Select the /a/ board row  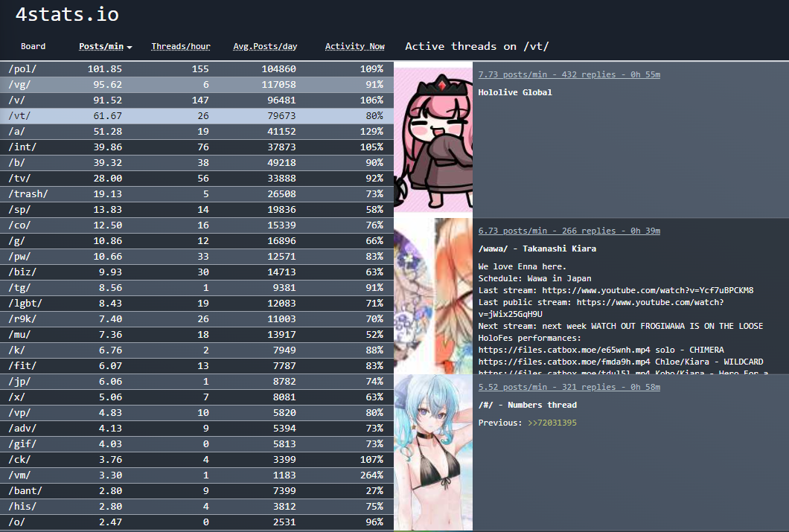(197, 131)
